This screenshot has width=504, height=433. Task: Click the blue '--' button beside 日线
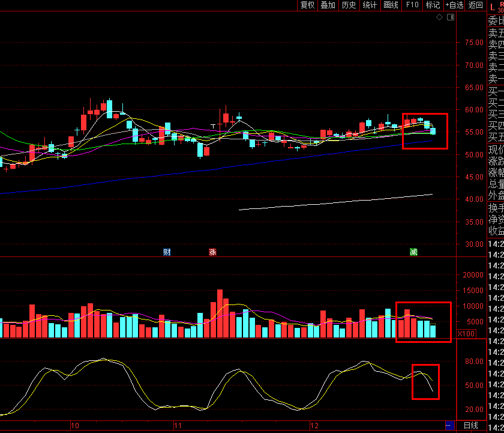449,426
